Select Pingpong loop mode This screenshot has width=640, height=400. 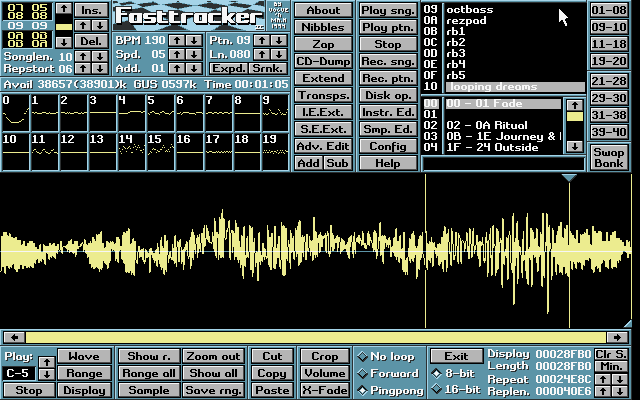[390, 391]
